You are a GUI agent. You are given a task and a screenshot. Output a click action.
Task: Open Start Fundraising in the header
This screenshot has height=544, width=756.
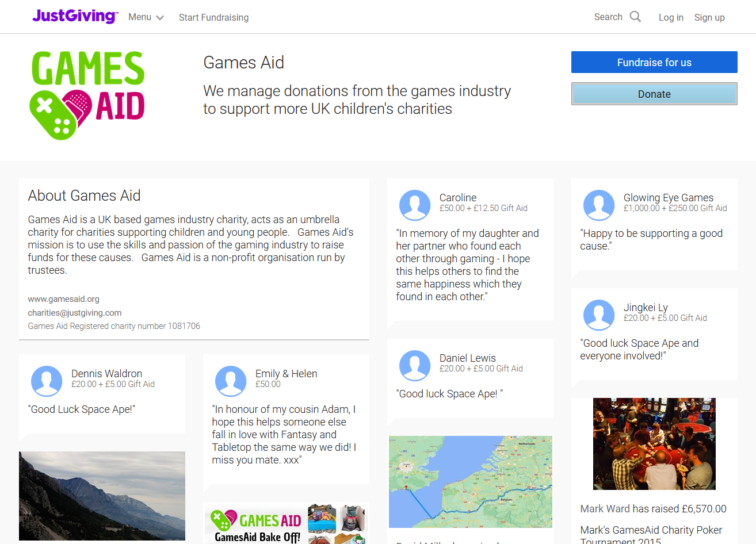[213, 17]
